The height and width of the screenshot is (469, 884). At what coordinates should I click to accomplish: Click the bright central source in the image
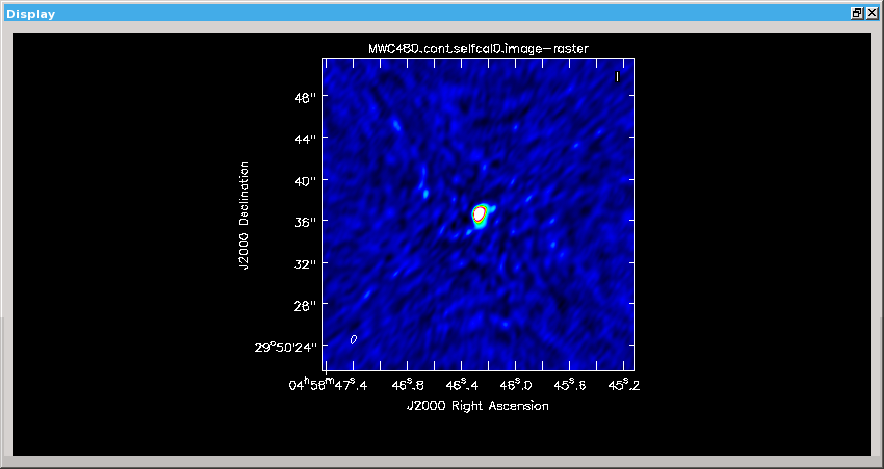(480, 214)
